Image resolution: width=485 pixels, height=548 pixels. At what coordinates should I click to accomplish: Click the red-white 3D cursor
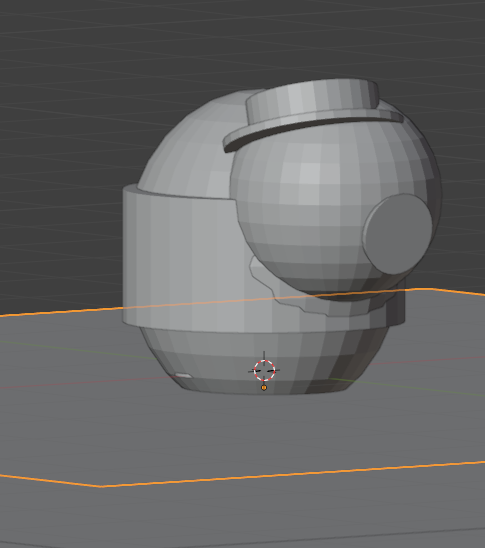pyautogui.click(x=264, y=370)
